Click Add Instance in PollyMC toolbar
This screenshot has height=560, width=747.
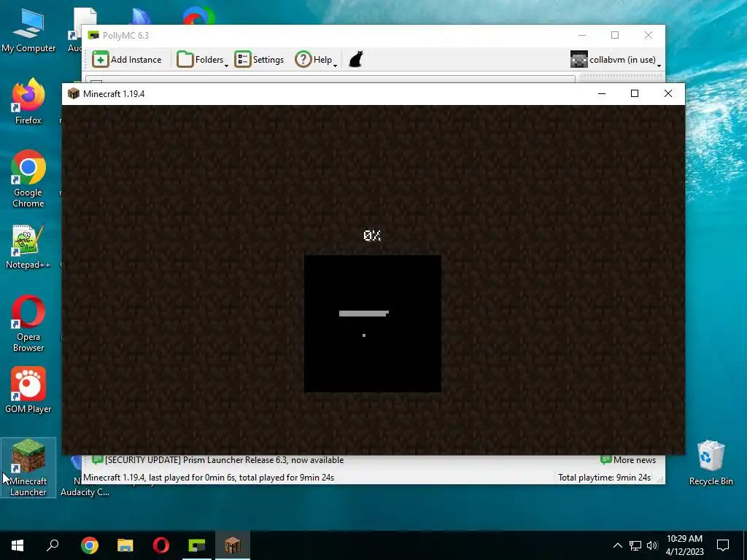tap(127, 60)
